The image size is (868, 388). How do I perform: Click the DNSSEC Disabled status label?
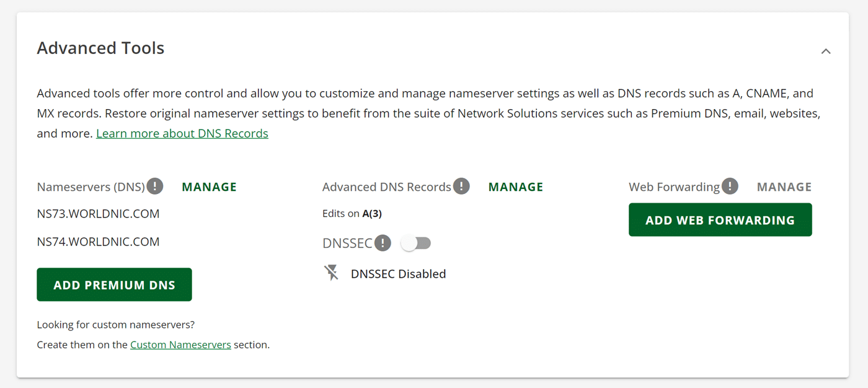(398, 273)
